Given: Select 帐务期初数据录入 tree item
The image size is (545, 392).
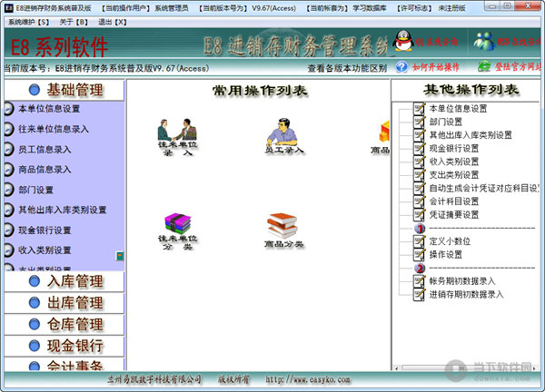Looking at the screenshot, I should pyautogui.click(x=462, y=281).
